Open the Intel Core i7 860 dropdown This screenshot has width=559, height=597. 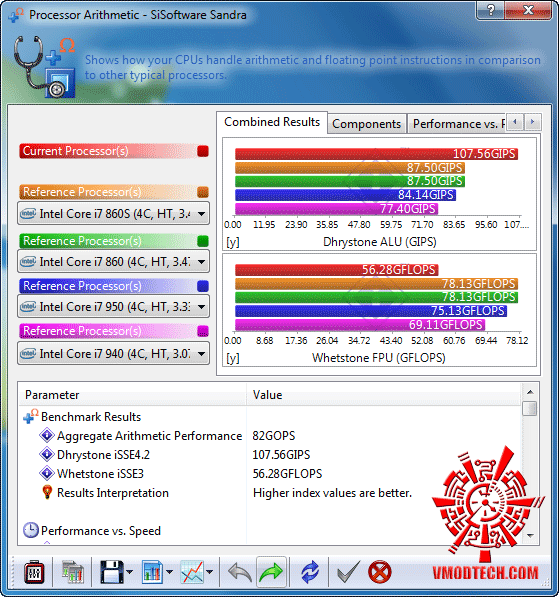point(113,262)
